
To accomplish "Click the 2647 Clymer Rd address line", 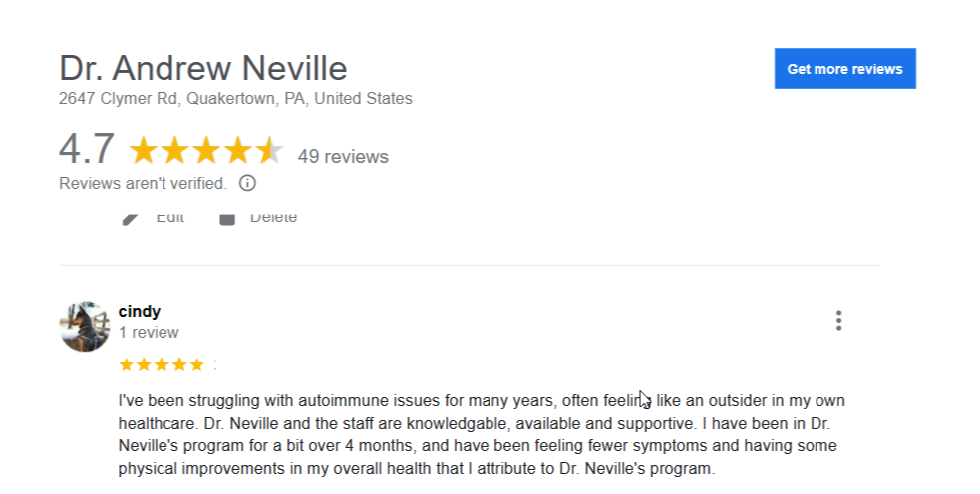I will click(235, 98).
